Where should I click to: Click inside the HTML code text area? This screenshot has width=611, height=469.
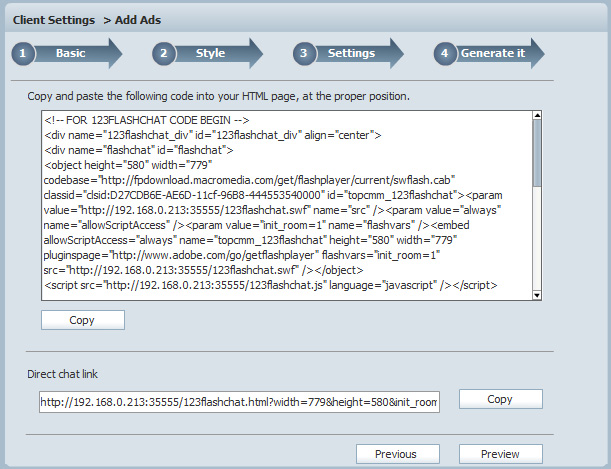287,205
